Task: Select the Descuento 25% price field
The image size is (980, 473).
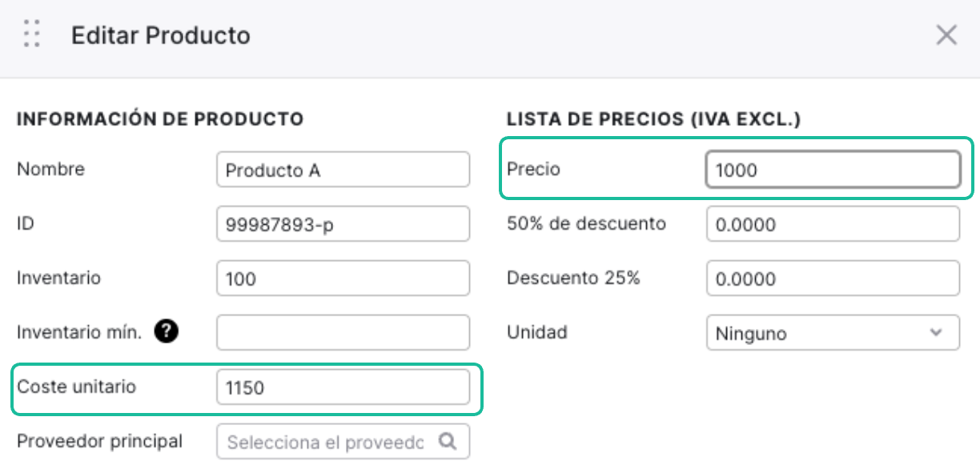Action: [x=833, y=279]
